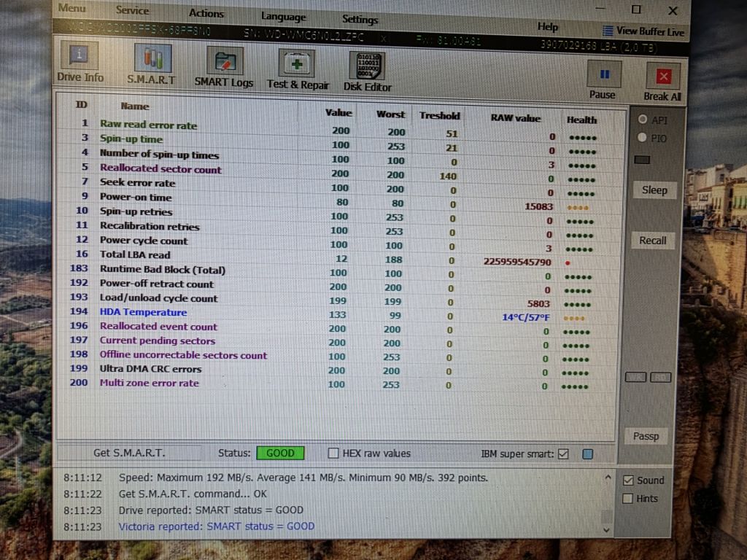Select the HDA Temperature attribute row

coord(338,314)
